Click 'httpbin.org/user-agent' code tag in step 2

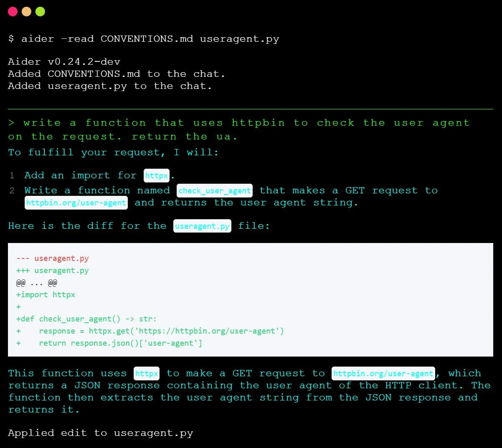click(76, 203)
